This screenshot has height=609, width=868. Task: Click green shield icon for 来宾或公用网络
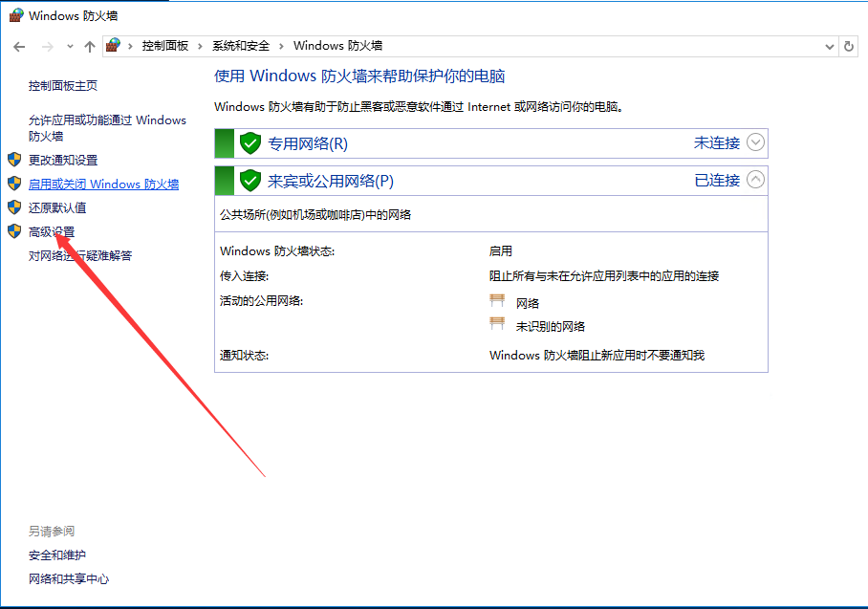(250, 181)
